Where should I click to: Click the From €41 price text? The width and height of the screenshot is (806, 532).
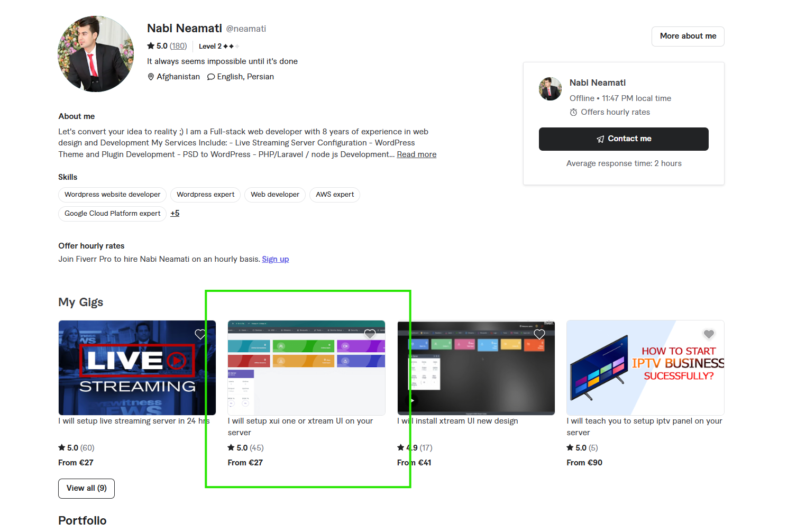click(414, 463)
